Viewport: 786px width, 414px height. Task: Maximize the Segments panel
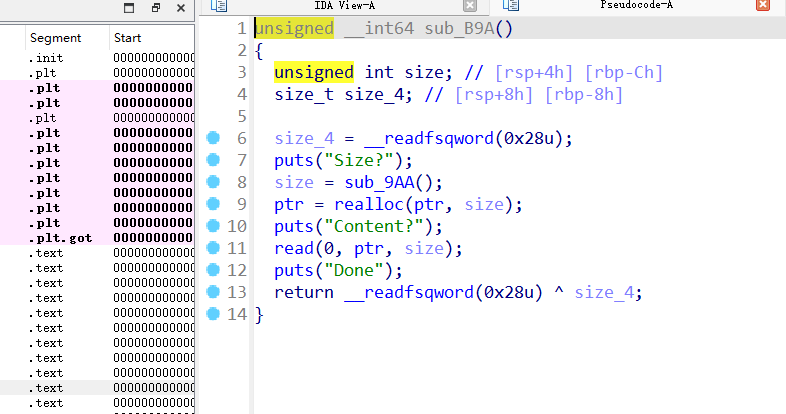pyautogui.click(x=129, y=8)
